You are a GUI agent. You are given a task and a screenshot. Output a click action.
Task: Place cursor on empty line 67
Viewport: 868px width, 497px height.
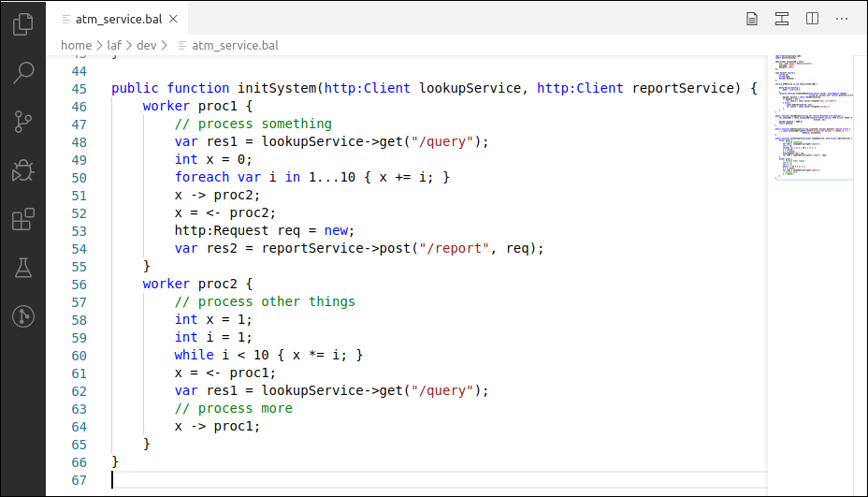coord(438,480)
